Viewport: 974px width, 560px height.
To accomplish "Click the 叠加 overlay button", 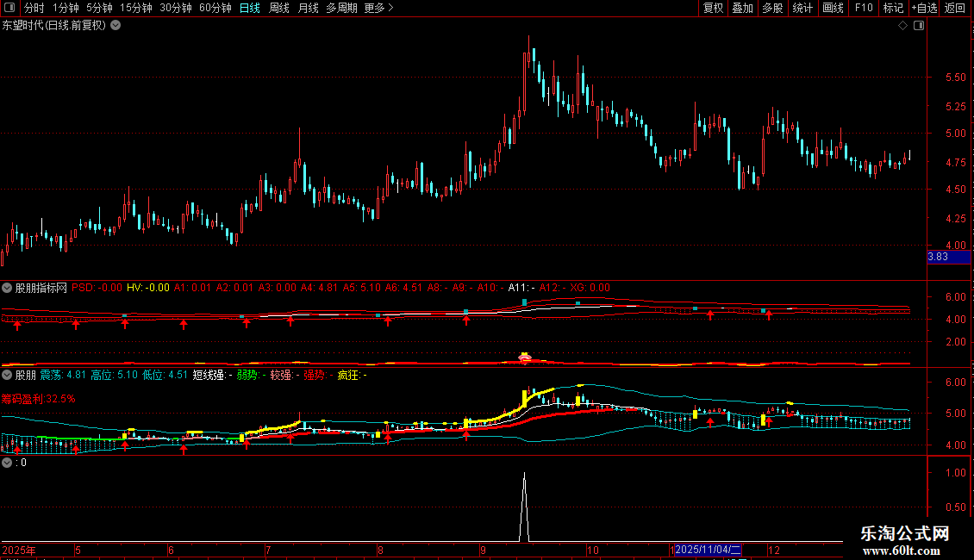I will tap(743, 8).
